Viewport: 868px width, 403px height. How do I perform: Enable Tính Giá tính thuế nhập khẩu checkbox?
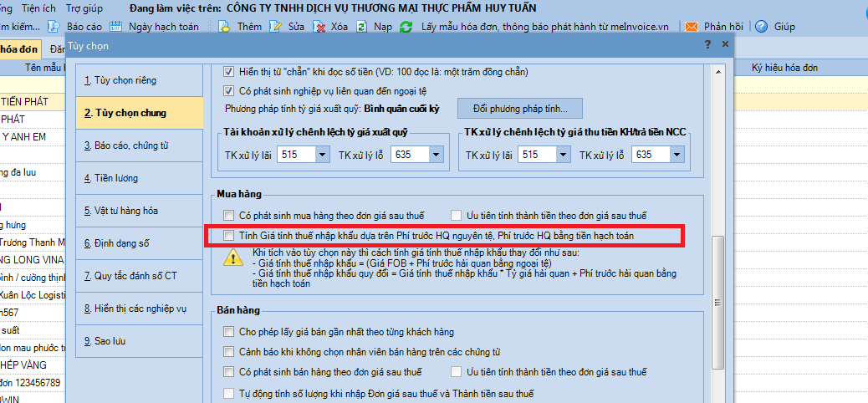click(x=229, y=236)
